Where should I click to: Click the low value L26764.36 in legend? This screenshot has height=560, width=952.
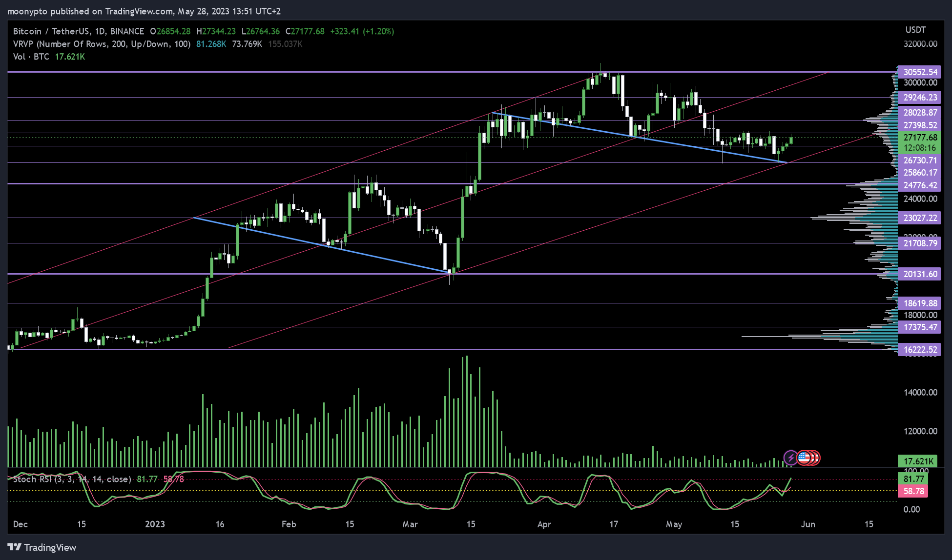point(261,31)
